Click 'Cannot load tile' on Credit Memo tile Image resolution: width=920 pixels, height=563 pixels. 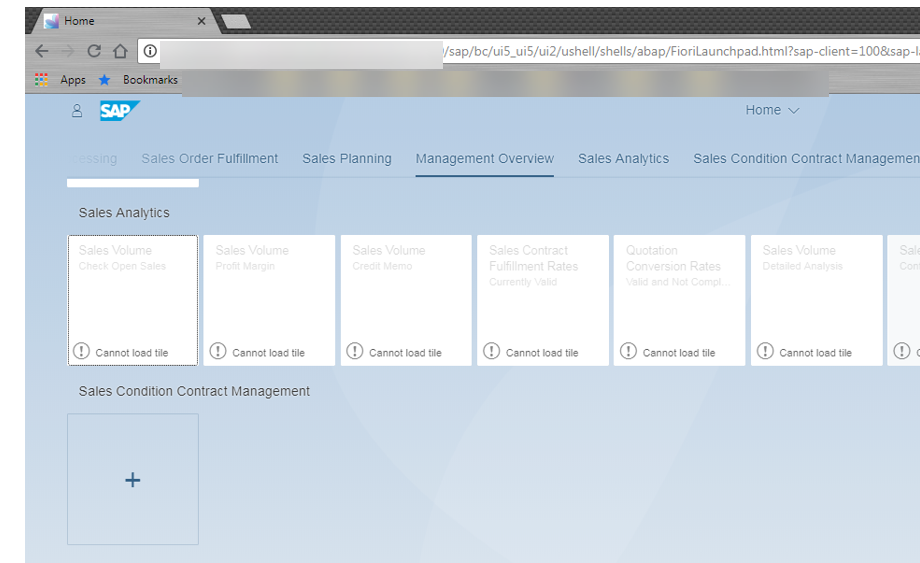pos(405,353)
